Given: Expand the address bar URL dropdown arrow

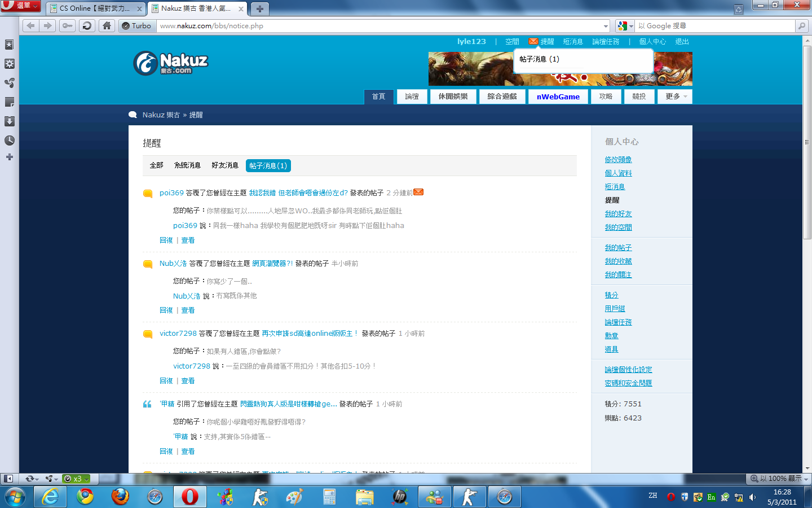Looking at the screenshot, I should pyautogui.click(x=606, y=26).
